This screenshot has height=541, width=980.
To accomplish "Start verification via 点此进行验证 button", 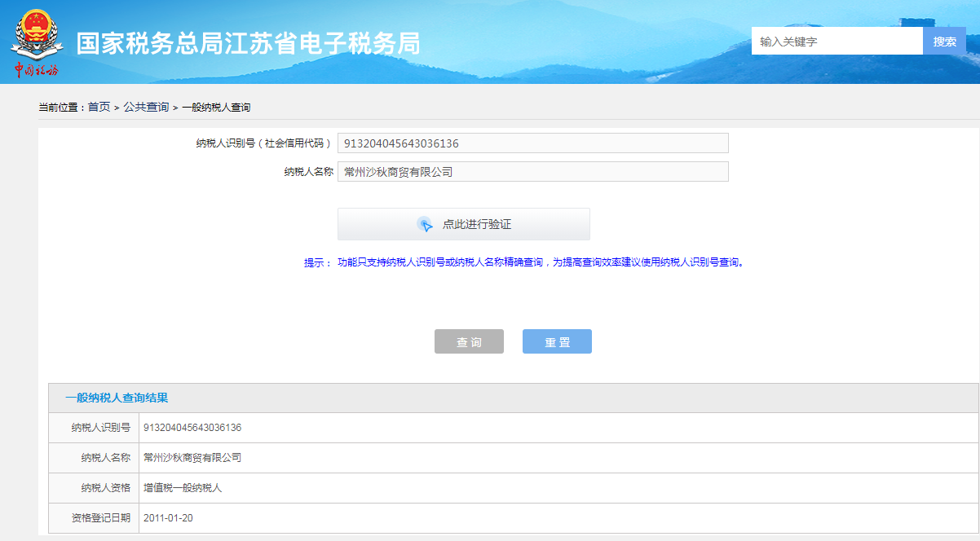I will point(464,224).
